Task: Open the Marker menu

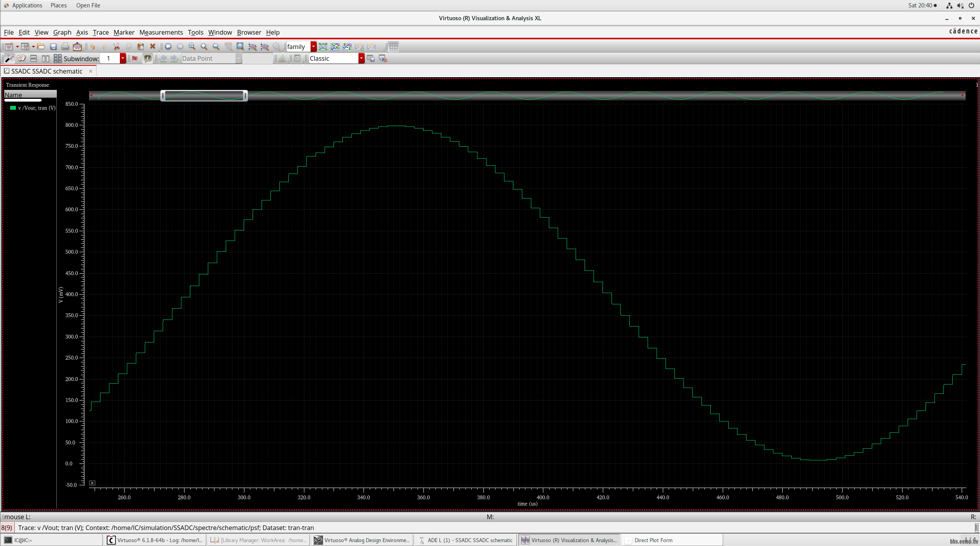Action: (x=124, y=32)
